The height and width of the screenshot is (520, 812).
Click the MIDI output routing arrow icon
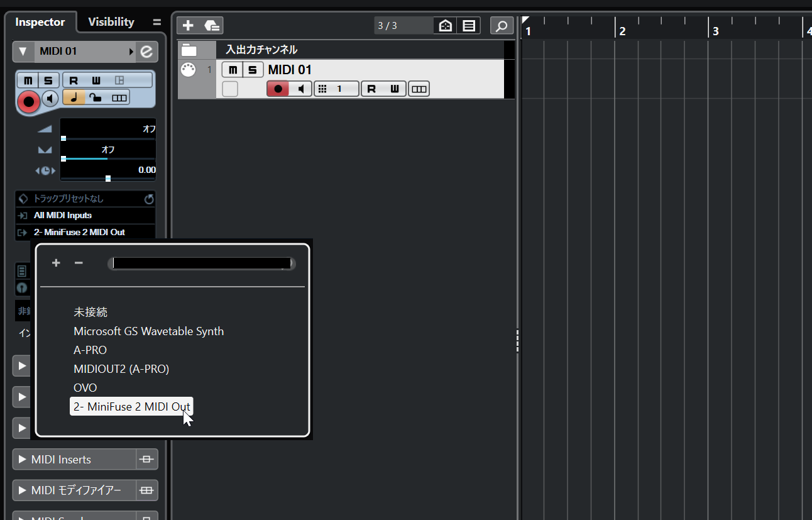[23, 233]
